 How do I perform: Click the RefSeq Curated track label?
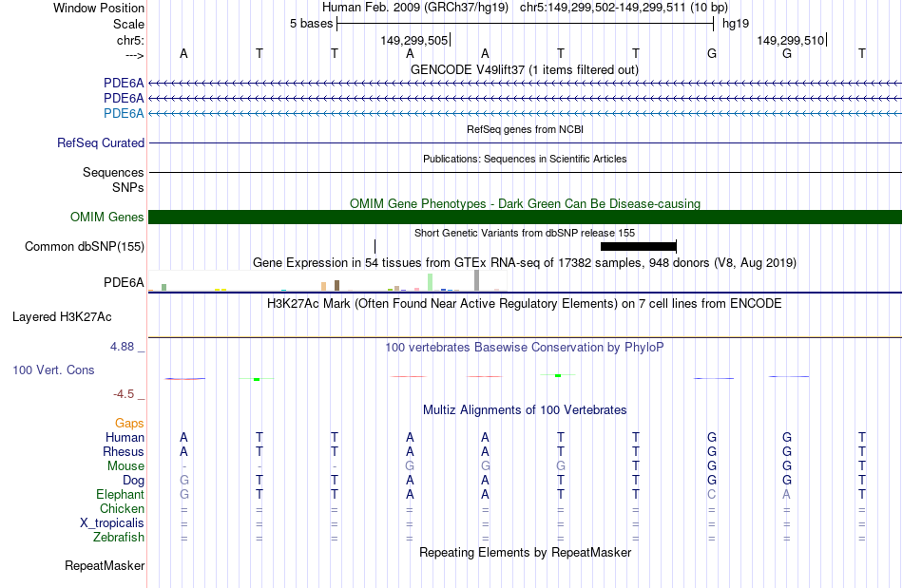pos(101,142)
